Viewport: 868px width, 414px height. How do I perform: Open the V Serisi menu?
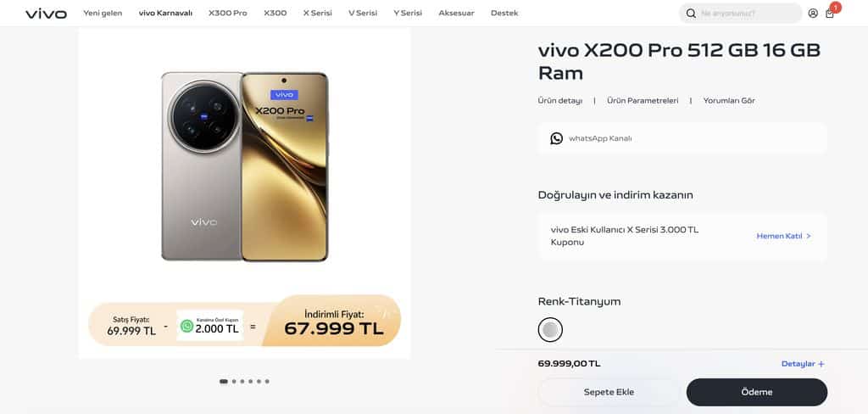[x=363, y=13]
